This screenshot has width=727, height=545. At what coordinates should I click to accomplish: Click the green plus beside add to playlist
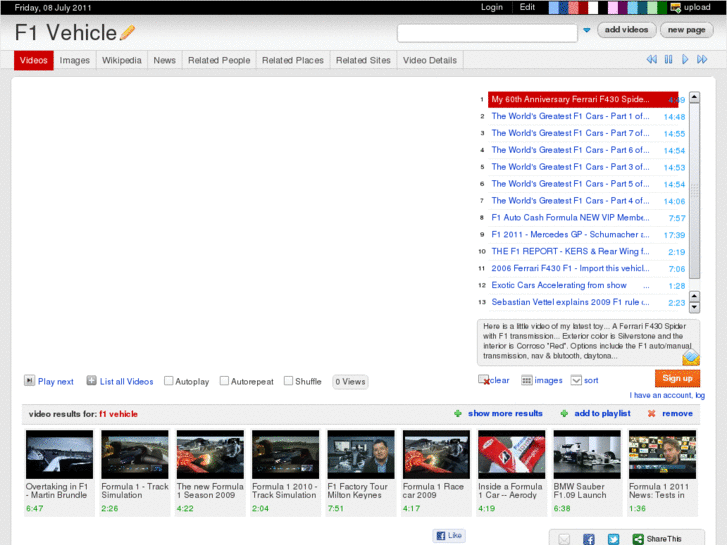click(564, 413)
